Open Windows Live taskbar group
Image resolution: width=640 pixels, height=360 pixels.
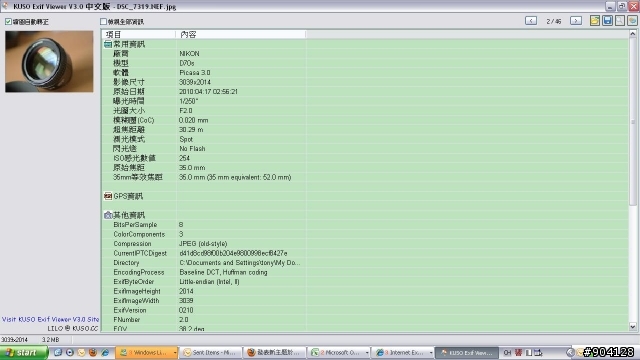click(x=147, y=353)
